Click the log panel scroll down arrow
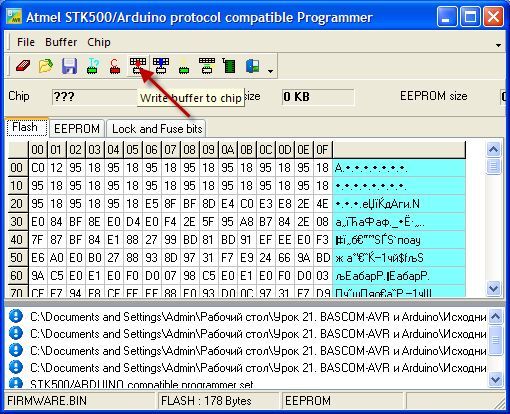Viewport: 510px width, 414px height. click(495, 379)
